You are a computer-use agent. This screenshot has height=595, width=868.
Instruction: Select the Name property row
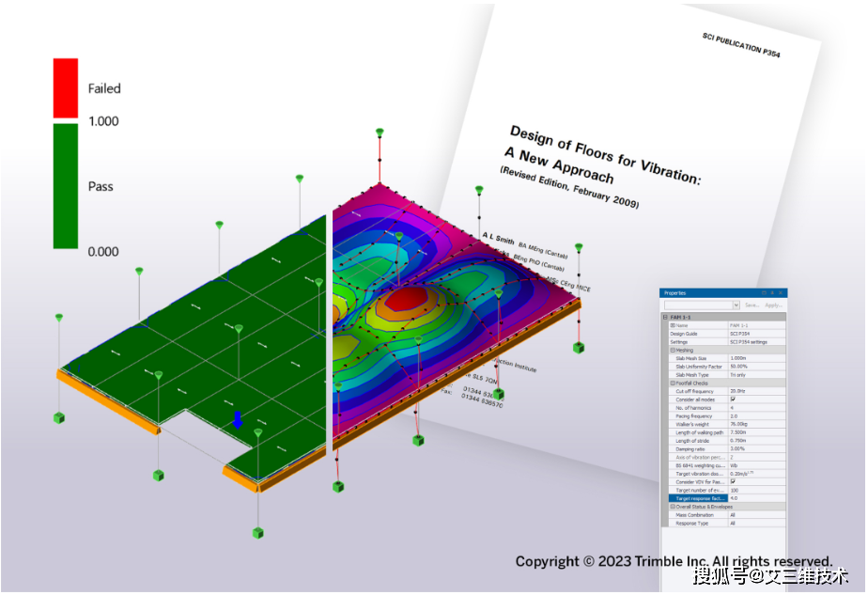click(727, 325)
